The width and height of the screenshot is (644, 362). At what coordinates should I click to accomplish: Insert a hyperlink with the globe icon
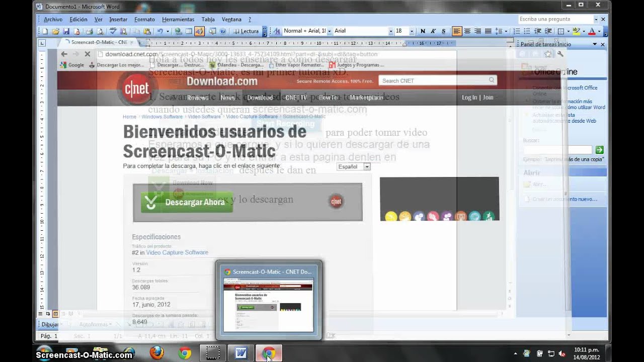point(178,31)
